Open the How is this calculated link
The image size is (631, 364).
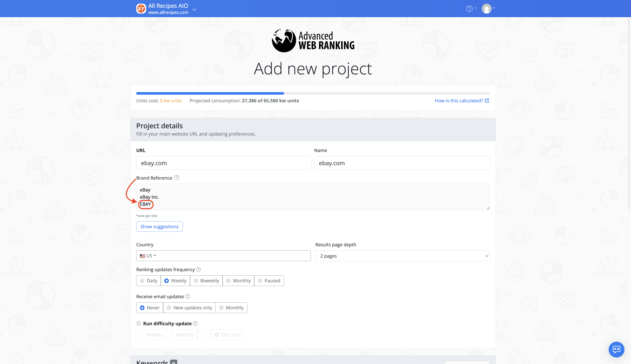click(462, 101)
